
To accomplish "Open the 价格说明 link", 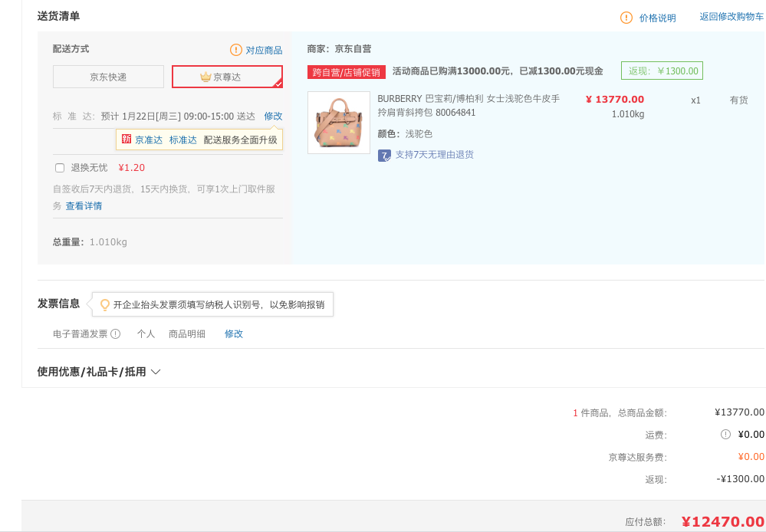I will click(x=657, y=18).
